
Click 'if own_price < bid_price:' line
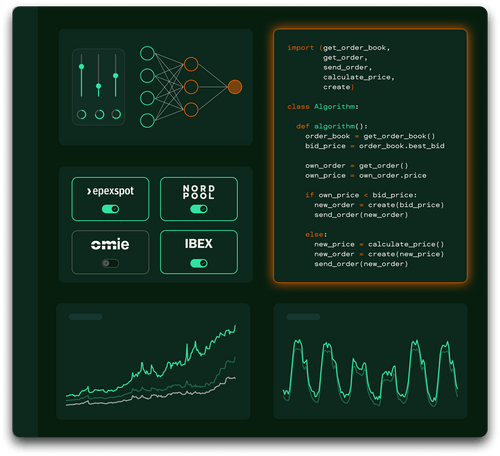pos(361,195)
